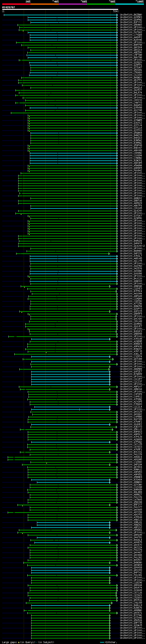
Task: Click the white query sequence bar
Action: tap(60, 10)
